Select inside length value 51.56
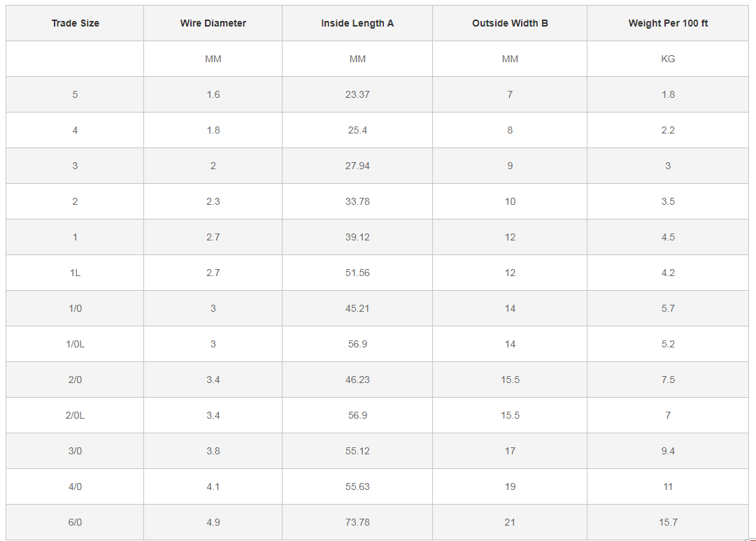 coord(357,273)
